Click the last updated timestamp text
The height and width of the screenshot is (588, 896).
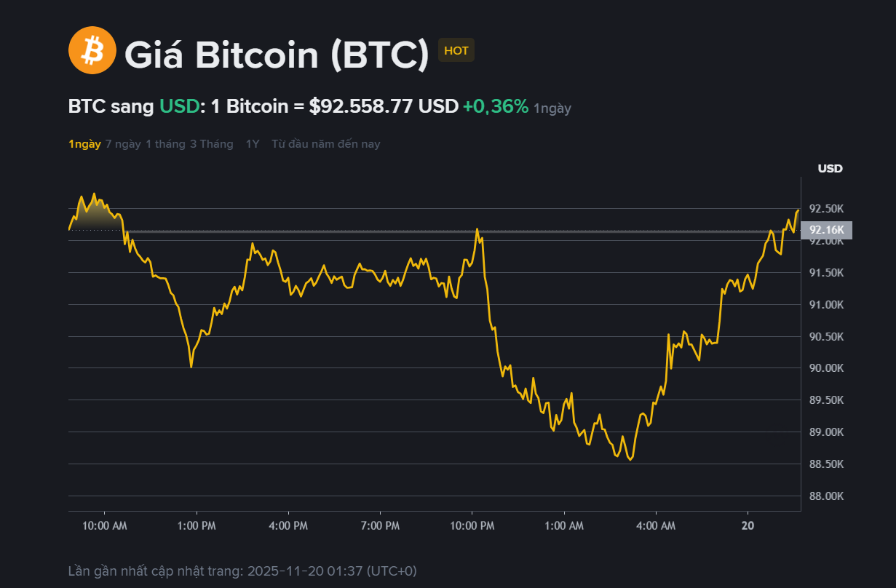pyautogui.click(x=242, y=571)
